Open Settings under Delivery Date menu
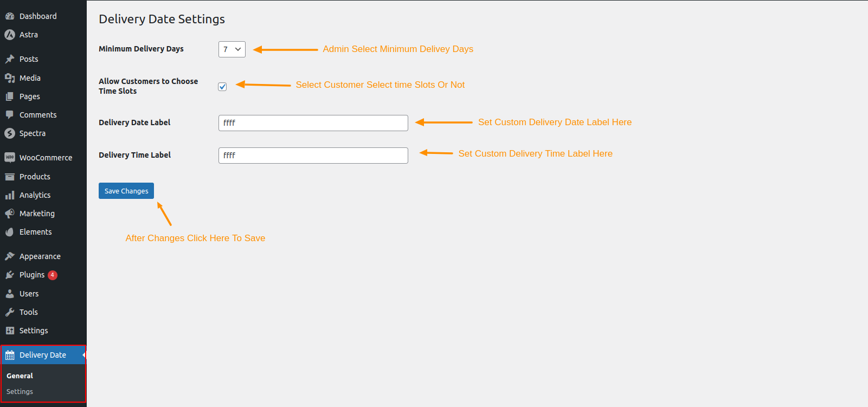 [20, 391]
